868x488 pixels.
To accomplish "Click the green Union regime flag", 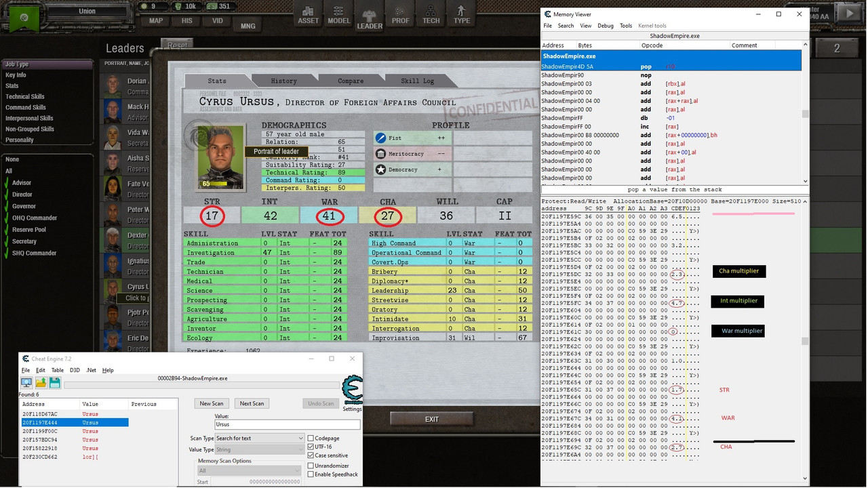I will [24, 18].
